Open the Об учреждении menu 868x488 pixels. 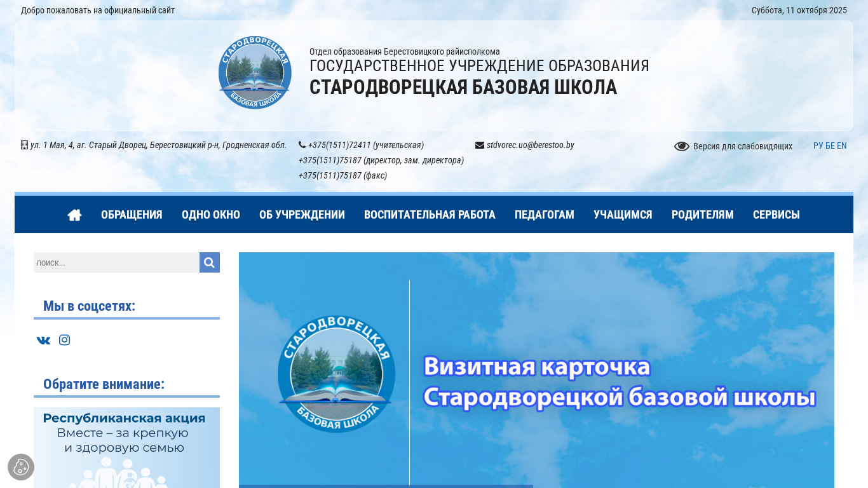coord(302,215)
